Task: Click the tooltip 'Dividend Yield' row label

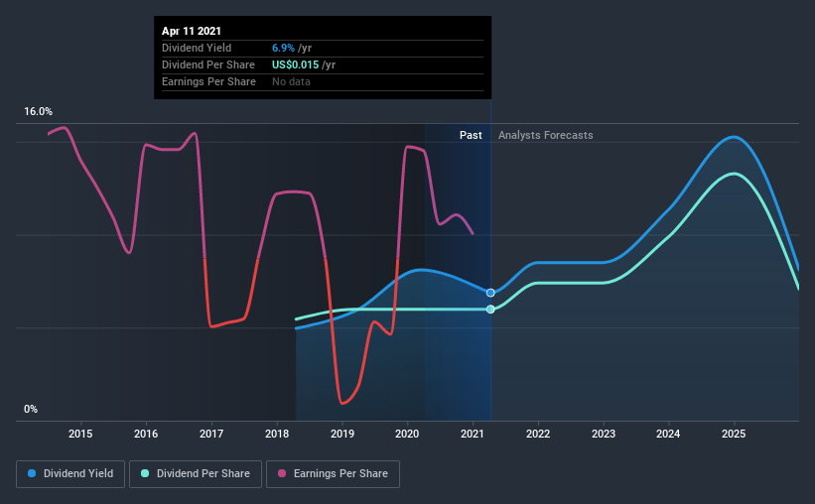Action: point(197,48)
